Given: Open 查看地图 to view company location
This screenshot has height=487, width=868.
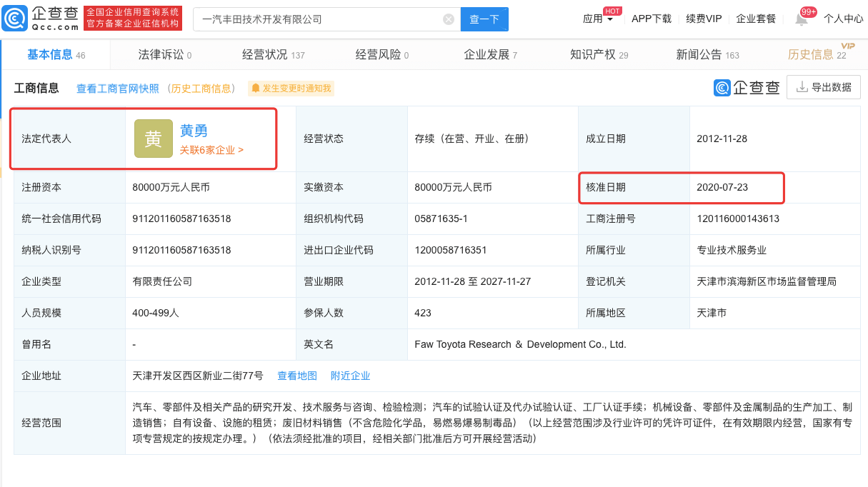Looking at the screenshot, I should pyautogui.click(x=297, y=375).
